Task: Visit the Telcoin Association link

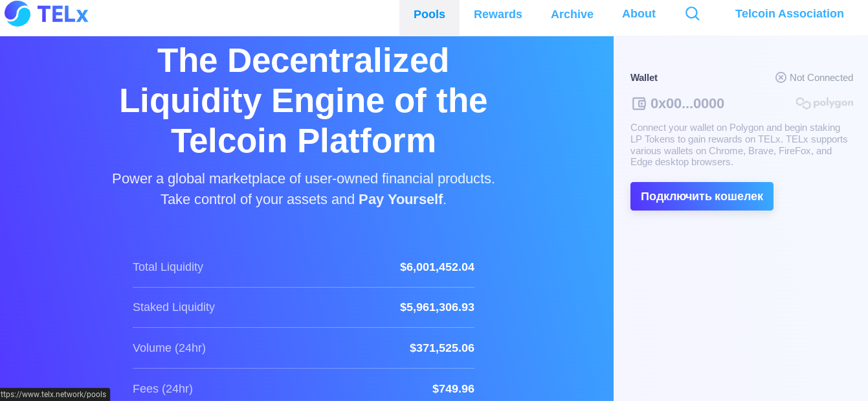Action: [789, 14]
